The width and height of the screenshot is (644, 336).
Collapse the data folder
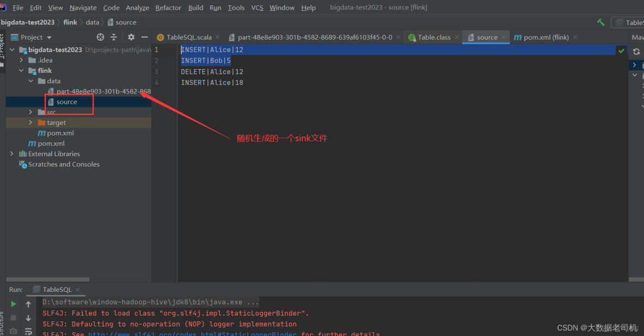click(30, 80)
